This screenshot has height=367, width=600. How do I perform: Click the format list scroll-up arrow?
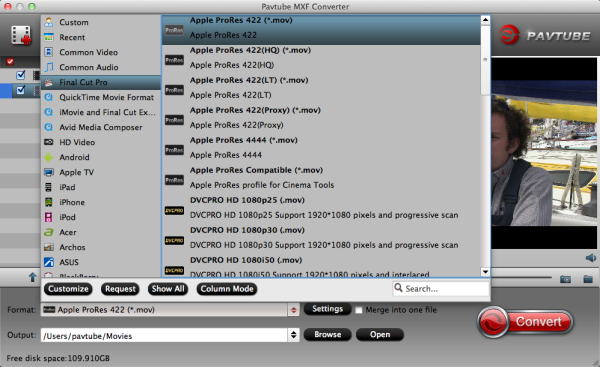(485, 20)
